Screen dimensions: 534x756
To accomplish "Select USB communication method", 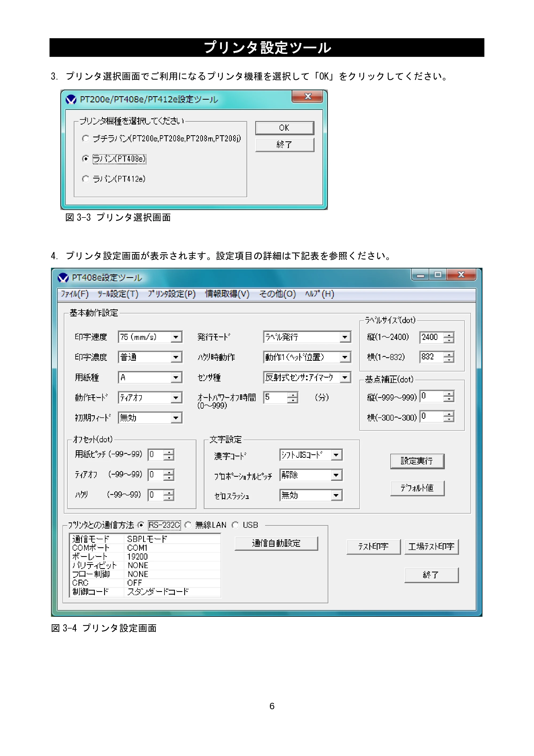I will coord(235,525).
